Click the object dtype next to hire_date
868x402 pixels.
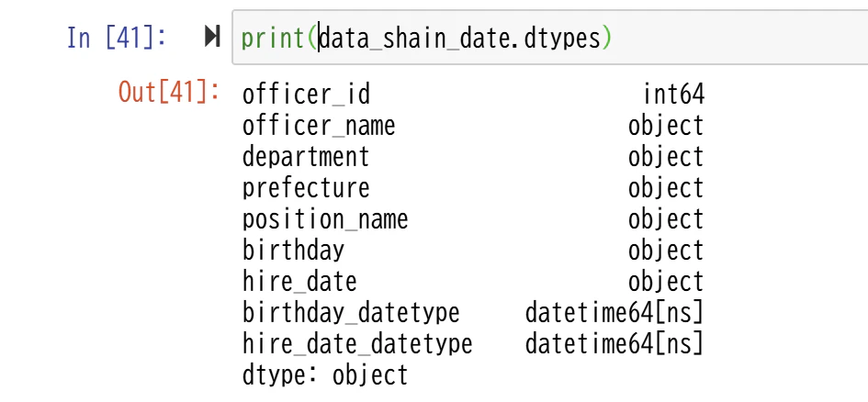pyautogui.click(x=666, y=283)
